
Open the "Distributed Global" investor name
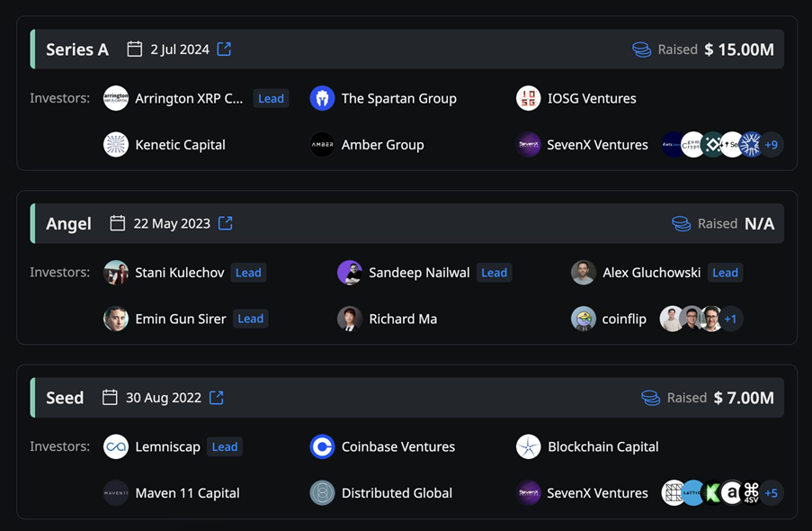tap(397, 493)
